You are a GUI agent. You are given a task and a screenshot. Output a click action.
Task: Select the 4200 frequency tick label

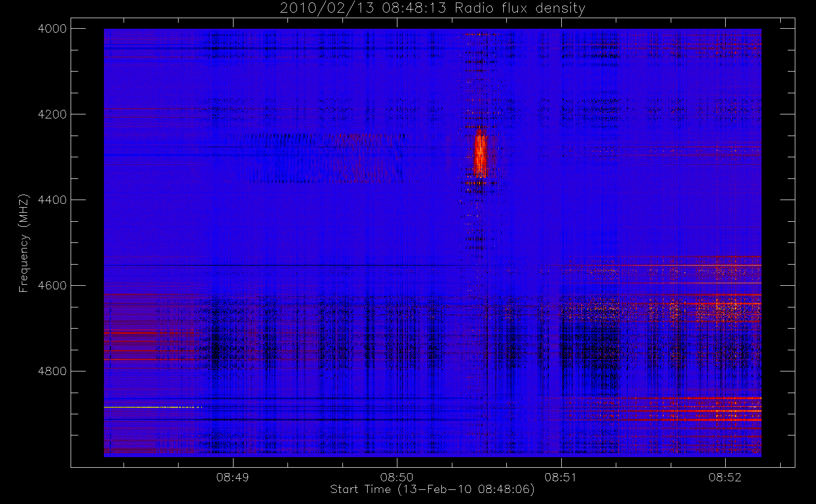52,114
